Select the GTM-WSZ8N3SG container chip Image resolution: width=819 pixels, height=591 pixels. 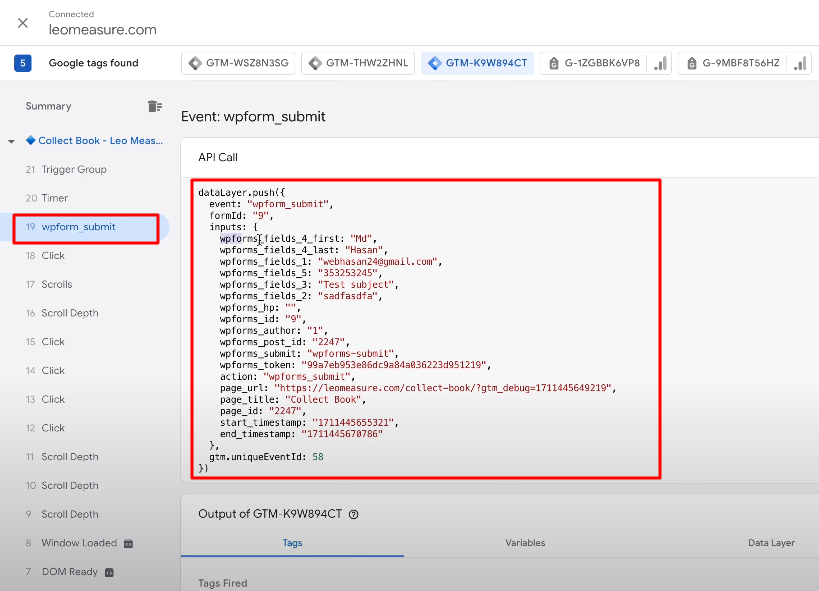[238, 63]
